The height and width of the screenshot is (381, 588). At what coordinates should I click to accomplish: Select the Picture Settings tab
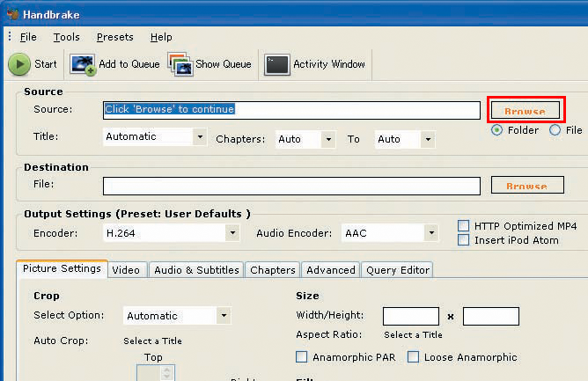point(62,268)
